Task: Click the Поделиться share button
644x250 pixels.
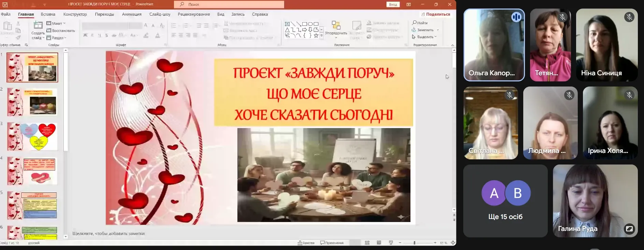Action: point(436,14)
